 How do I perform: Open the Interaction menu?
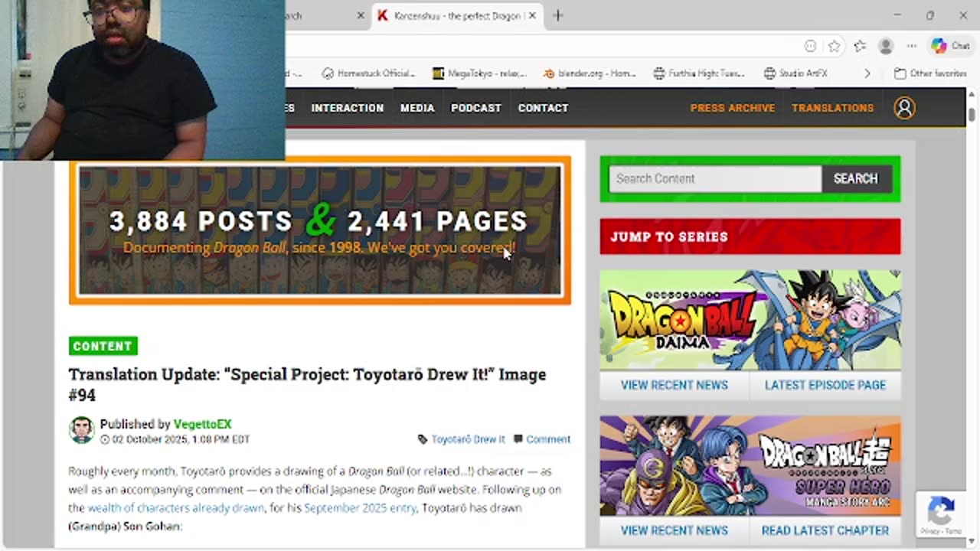tap(347, 108)
